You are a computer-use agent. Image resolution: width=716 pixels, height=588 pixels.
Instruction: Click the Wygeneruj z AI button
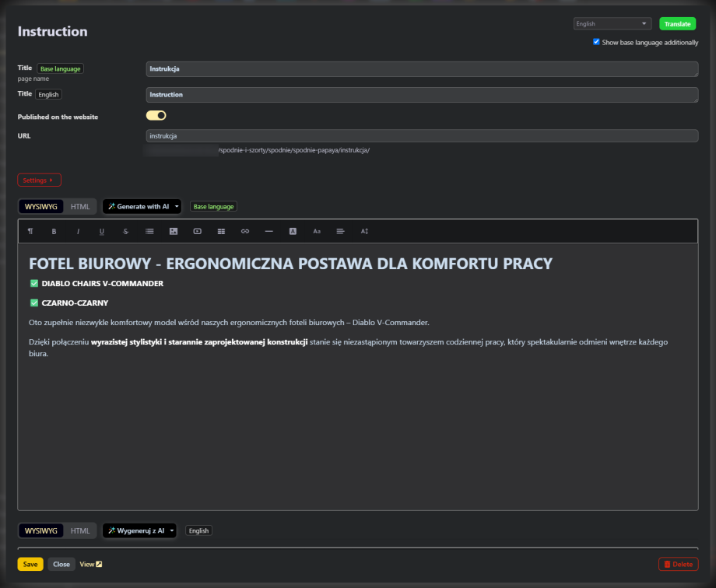click(x=139, y=530)
